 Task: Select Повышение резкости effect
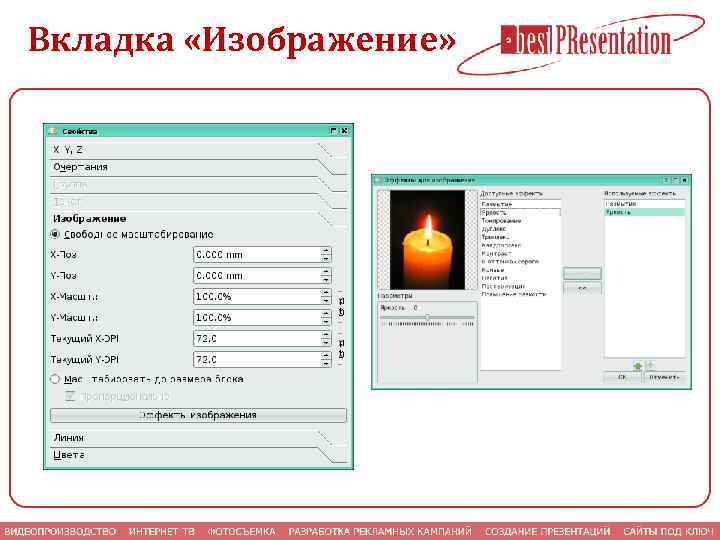[520, 294]
